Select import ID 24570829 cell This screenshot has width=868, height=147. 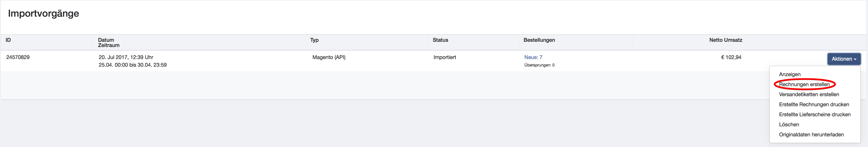(18, 57)
